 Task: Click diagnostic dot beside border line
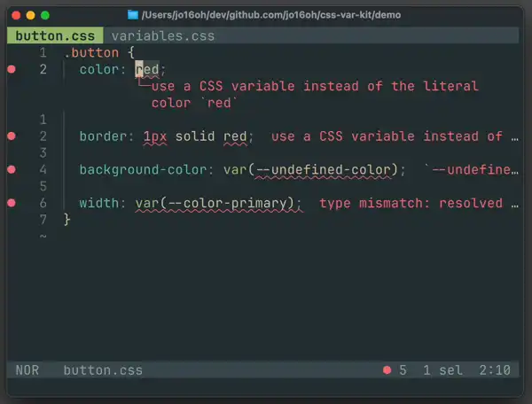(12, 136)
